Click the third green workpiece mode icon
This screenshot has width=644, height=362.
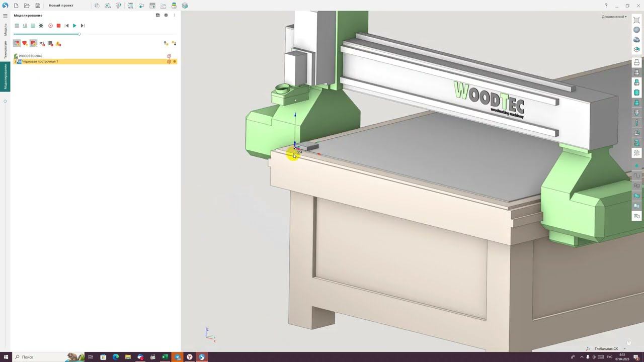point(33,26)
